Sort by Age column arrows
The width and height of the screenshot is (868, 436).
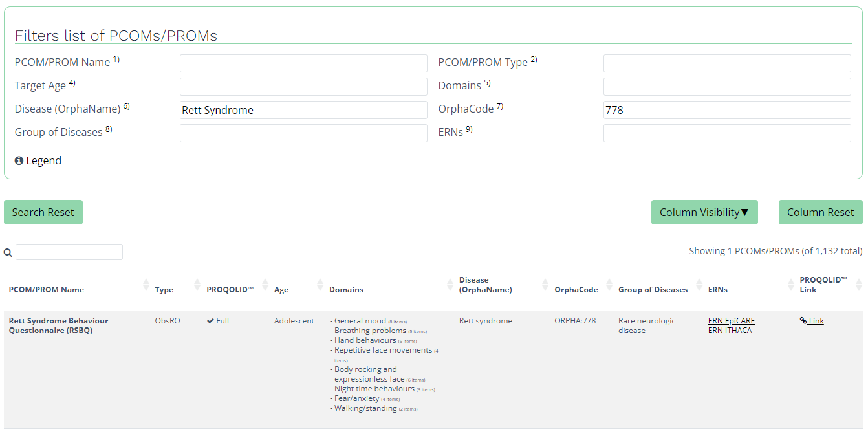pyautogui.click(x=320, y=285)
